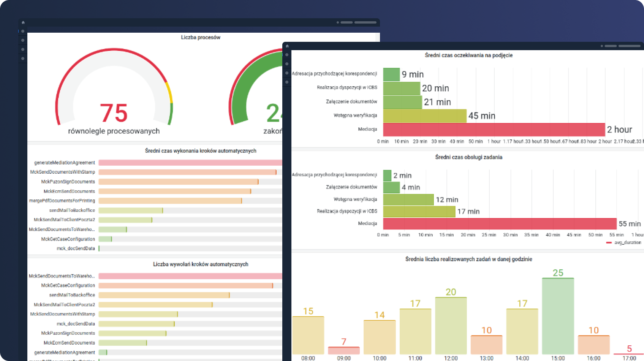This screenshot has width=644, height=361.
Task: Select the 20 min bar for Realizacja dyspozycji w ICBS
Action: point(402,88)
